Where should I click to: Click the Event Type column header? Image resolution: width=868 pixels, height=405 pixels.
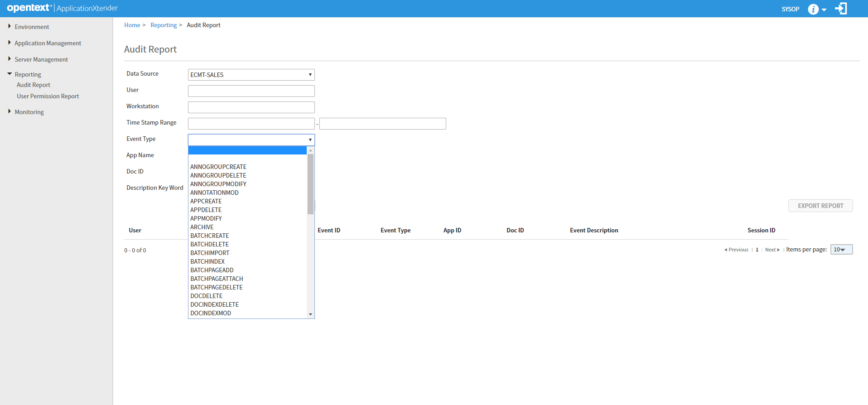point(395,230)
